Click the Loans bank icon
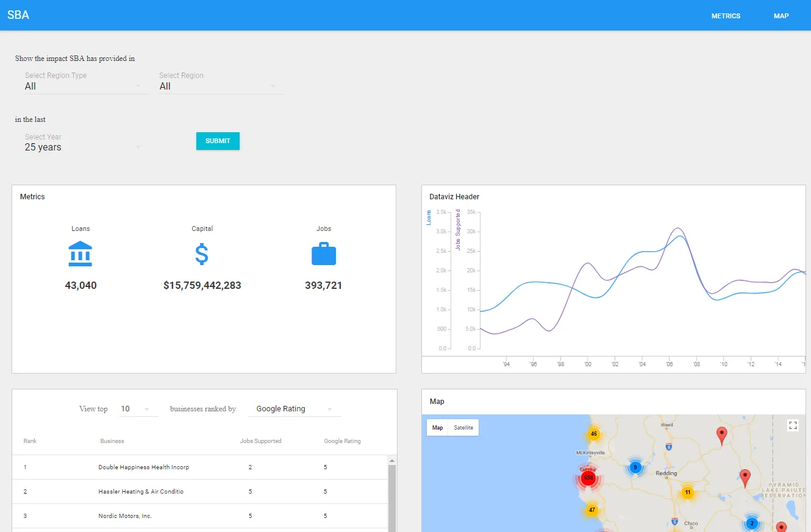The width and height of the screenshot is (811, 532). pyautogui.click(x=80, y=254)
